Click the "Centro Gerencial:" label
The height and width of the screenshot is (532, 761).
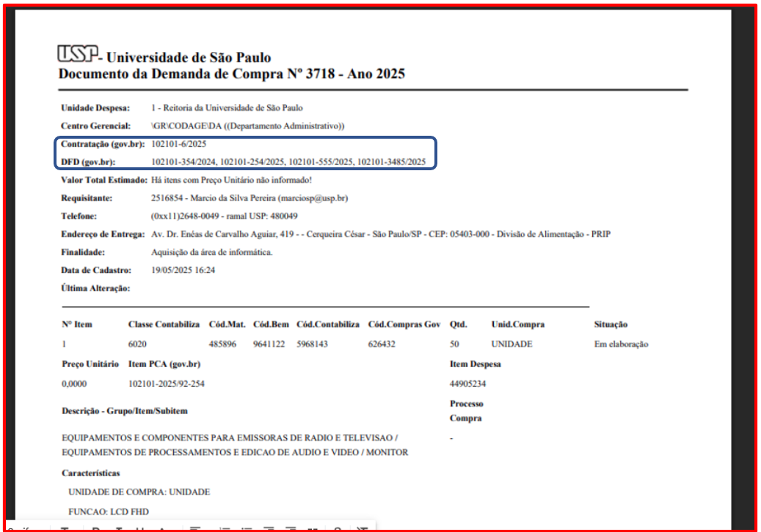tap(95, 125)
